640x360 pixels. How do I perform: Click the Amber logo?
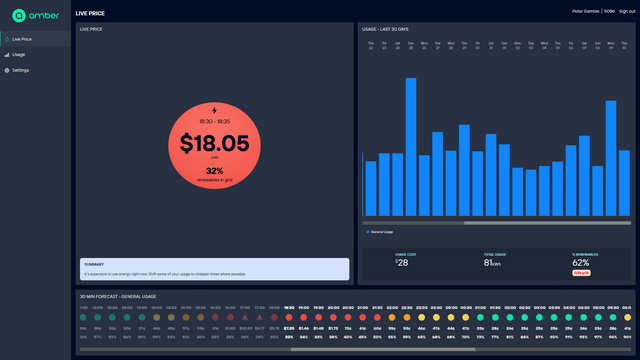(x=36, y=16)
